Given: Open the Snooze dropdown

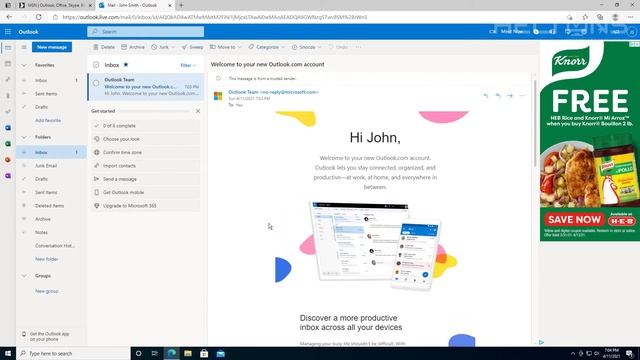Looking at the screenshot, I should [307, 47].
